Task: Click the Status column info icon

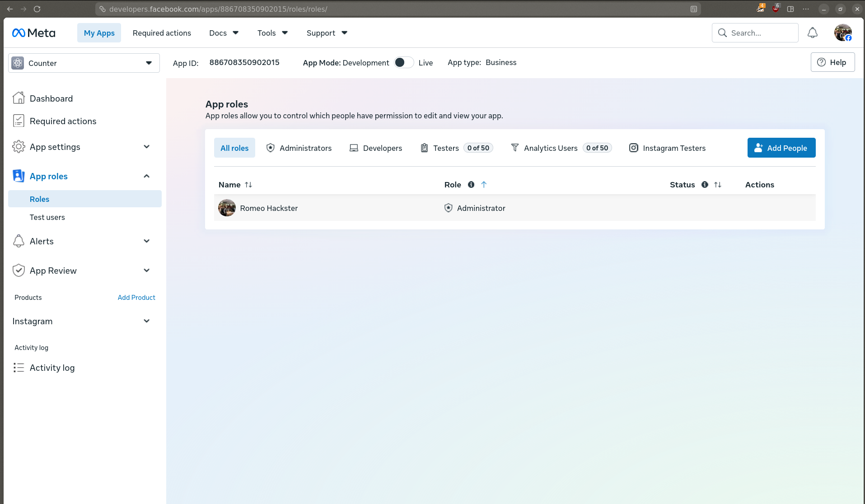Action: (x=705, y=184)
